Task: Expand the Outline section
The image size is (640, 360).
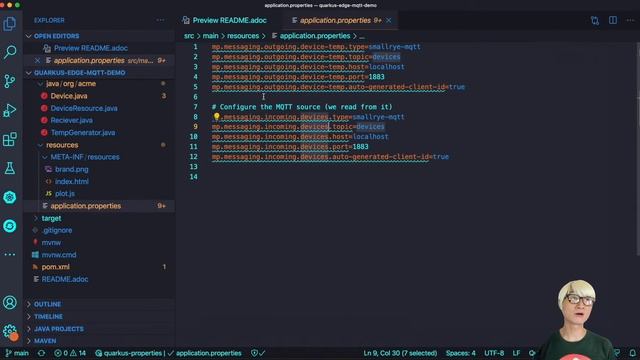Action: (47, 304)
